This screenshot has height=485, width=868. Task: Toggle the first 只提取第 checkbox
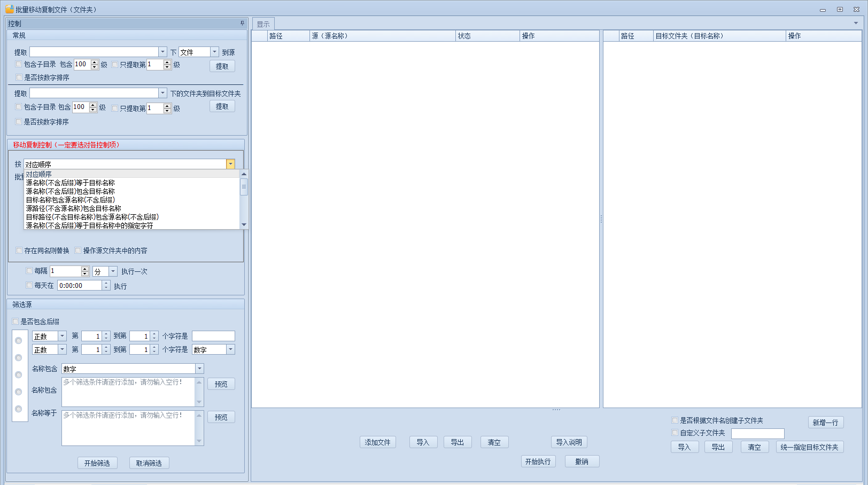pyautogui.click(x=115, y=64)
